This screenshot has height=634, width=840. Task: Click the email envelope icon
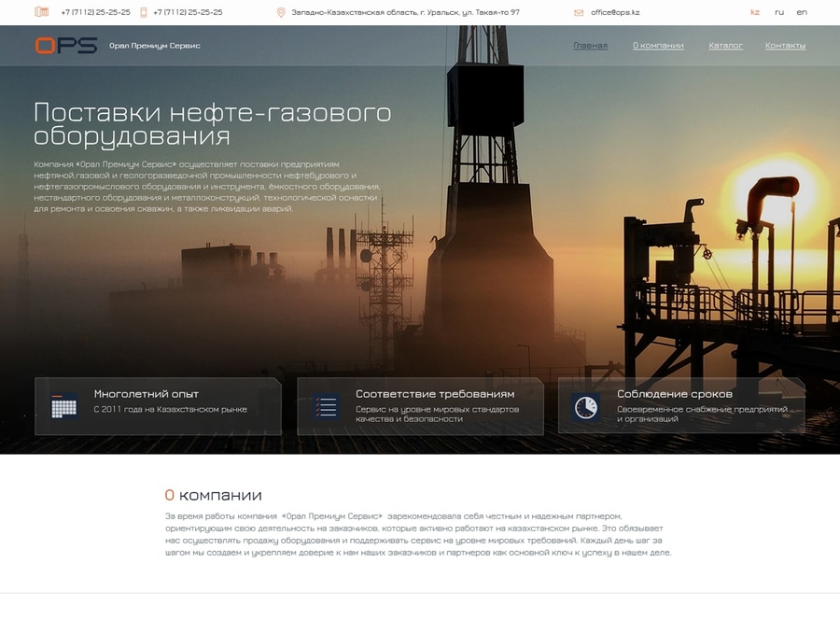tap(579, 12)
